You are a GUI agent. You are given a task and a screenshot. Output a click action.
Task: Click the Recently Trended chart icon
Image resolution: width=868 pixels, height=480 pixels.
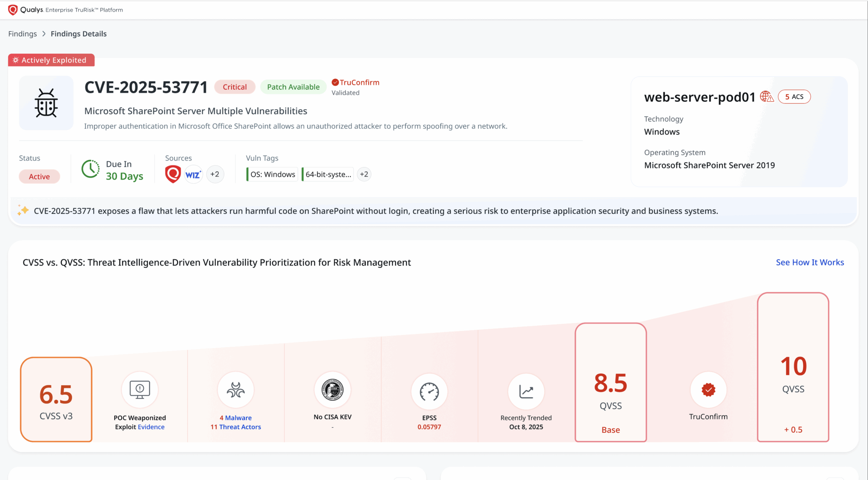click(526, 392)
